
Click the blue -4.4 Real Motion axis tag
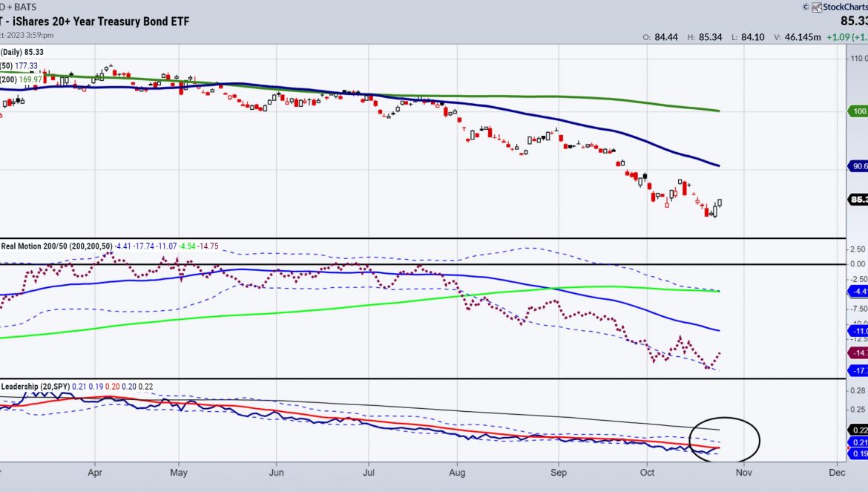858,292
